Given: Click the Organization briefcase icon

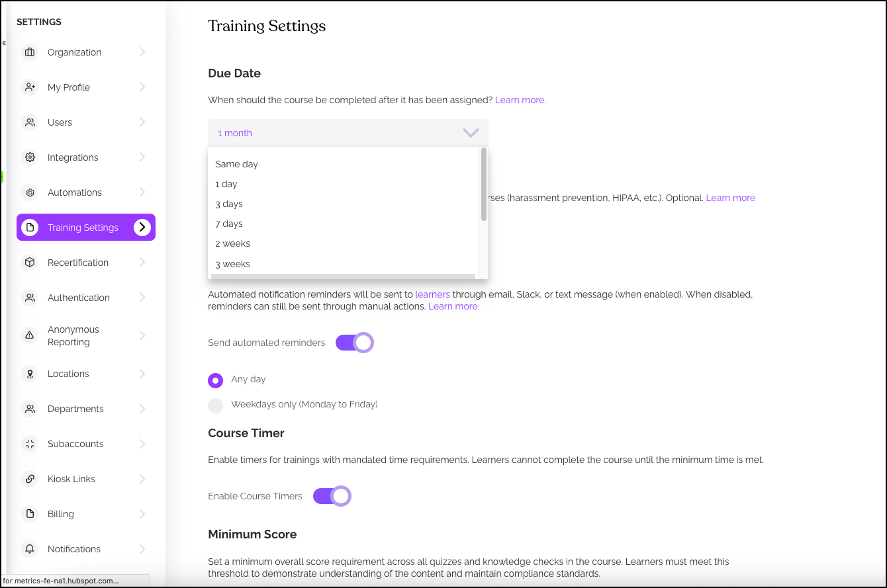Looking at the screenshot, I should [x=30, y=52].
